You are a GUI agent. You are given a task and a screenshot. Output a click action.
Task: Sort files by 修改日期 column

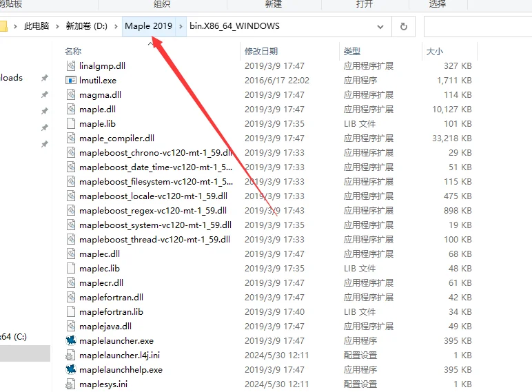pyautogui.click(x=261, y=52)
